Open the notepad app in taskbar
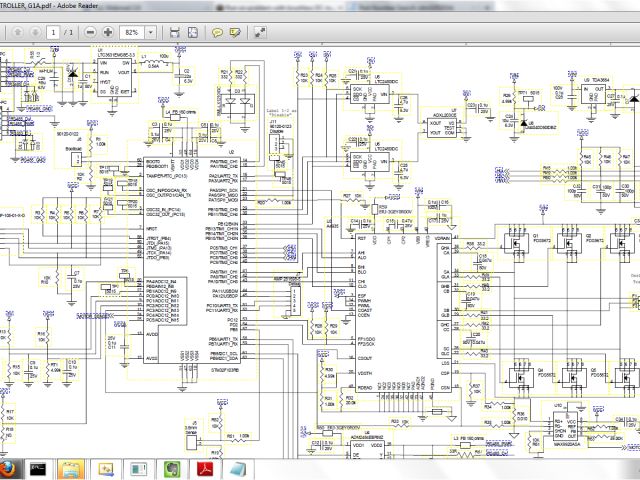Image resolution: width=640 pixels, height=480 pixels. [x=236, y=468]
